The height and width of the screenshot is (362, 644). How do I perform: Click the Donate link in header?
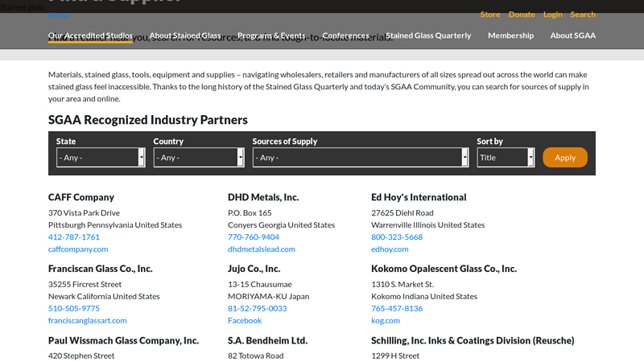[x=522, y=14]
